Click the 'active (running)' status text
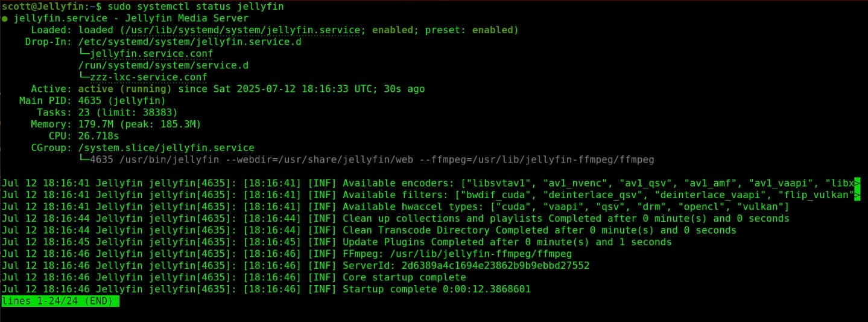The image size is (868, 322). 125,89
